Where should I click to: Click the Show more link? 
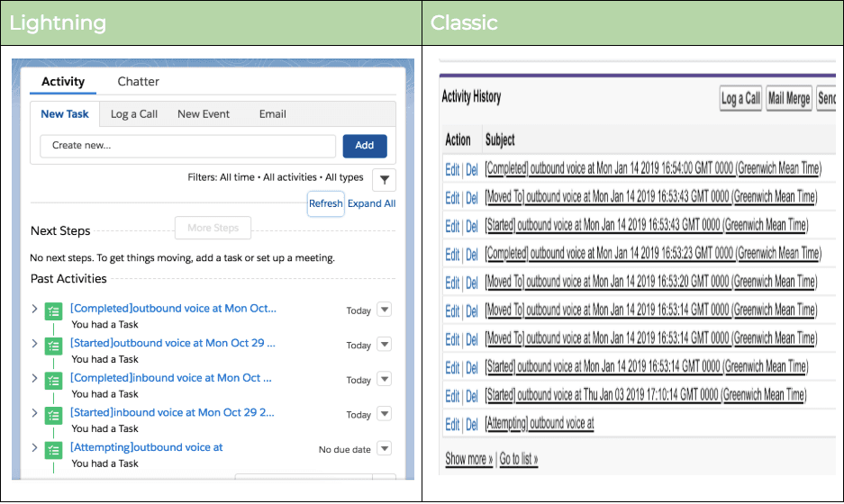[x=468, y=459]
